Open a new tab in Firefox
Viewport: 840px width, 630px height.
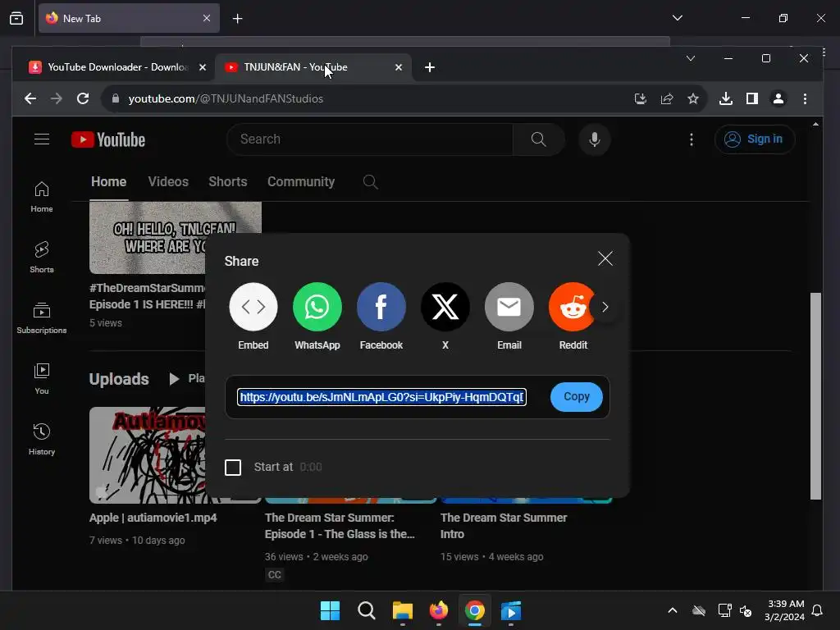coord(237,19)
